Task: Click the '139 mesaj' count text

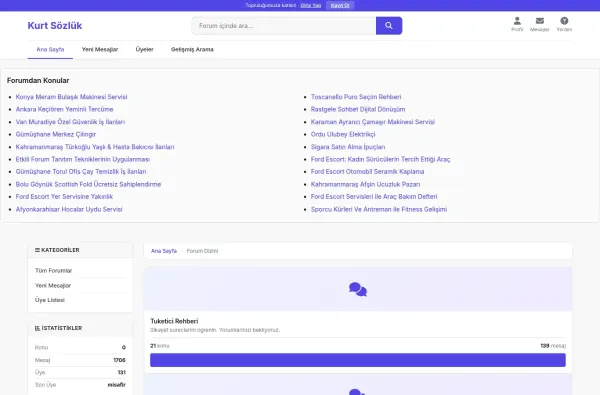Action: coord(553,346)
